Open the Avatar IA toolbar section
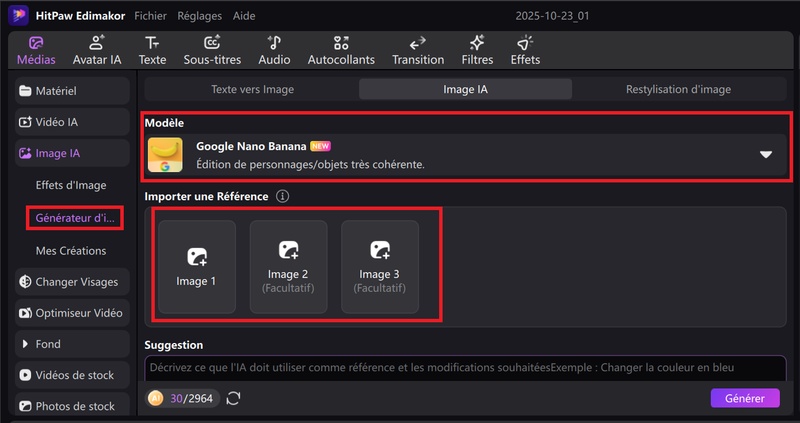 97,50
